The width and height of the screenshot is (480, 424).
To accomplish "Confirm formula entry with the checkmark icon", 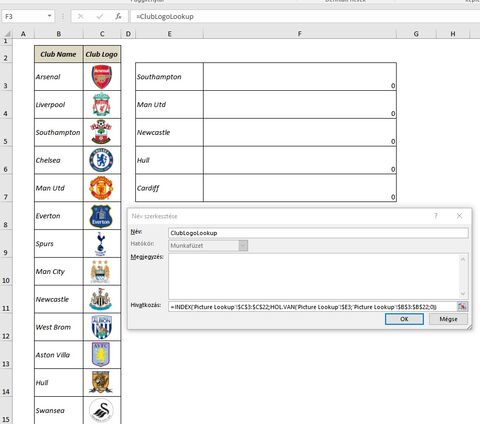I will tap(100, 16).
